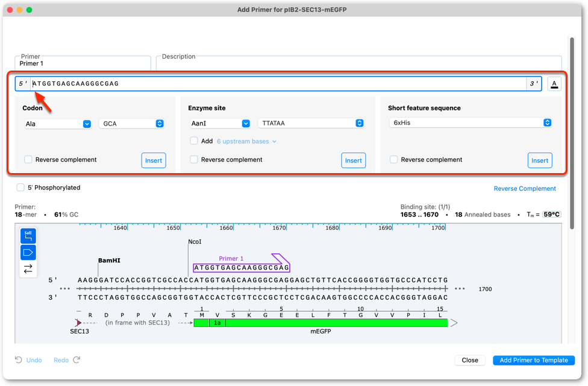Toggle the SalI enzyme display icon
Image resolution: width=588 pixels, height=386 pixels.
click(x=28, y=236)
